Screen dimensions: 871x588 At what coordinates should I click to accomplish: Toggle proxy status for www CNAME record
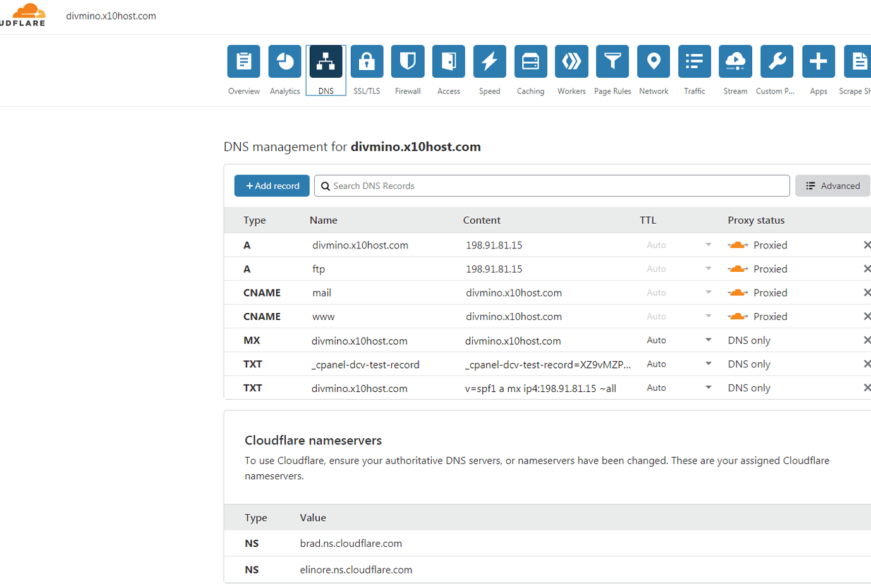click(x=738, y=316)
